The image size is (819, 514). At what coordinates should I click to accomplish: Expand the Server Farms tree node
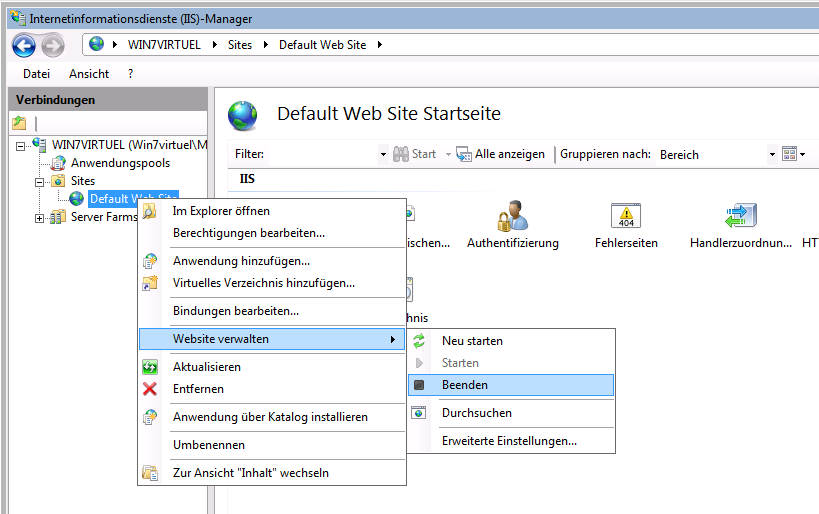pyautogui.click(x=39, y=218)
